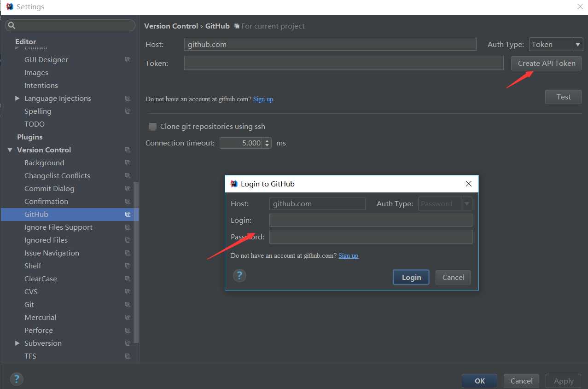Click the Create API Token button
Image resolution: width=588 pixels, height=389 pixels.
[x=547, y=64]
